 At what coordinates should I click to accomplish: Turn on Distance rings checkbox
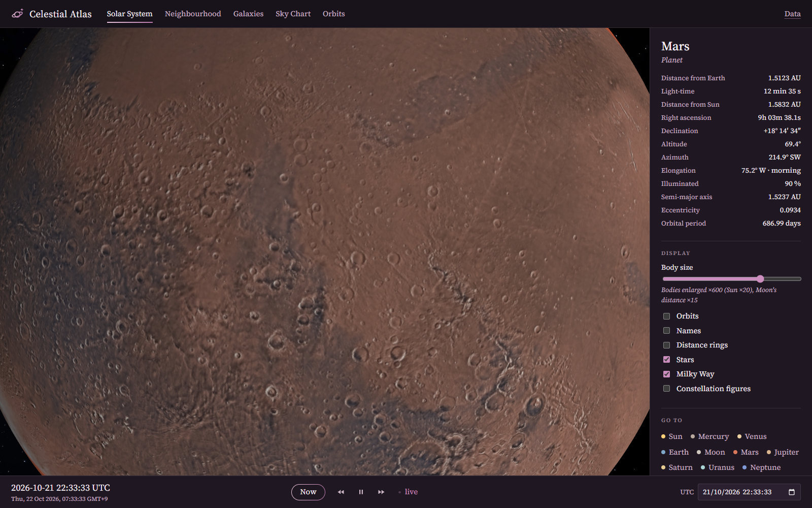coord(666,345)
